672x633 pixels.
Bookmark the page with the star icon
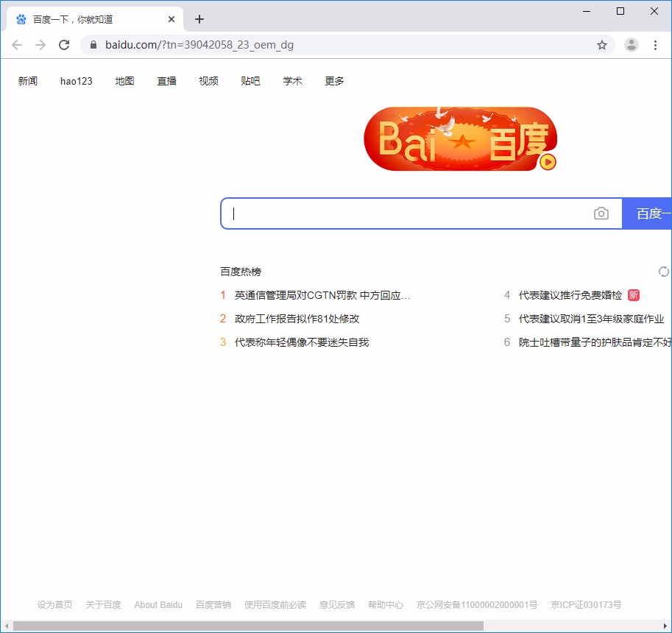(x=602, y=44)
